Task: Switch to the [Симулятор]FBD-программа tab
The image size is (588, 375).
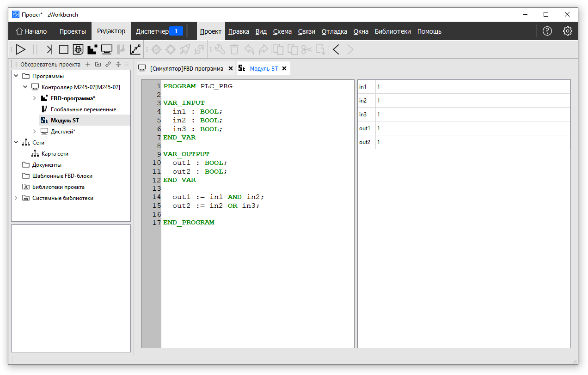Action: (186, 69)
